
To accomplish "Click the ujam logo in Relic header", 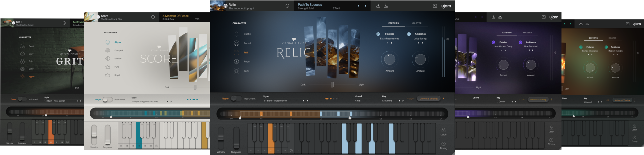I will pyautogui.click(x=446, y=6).
